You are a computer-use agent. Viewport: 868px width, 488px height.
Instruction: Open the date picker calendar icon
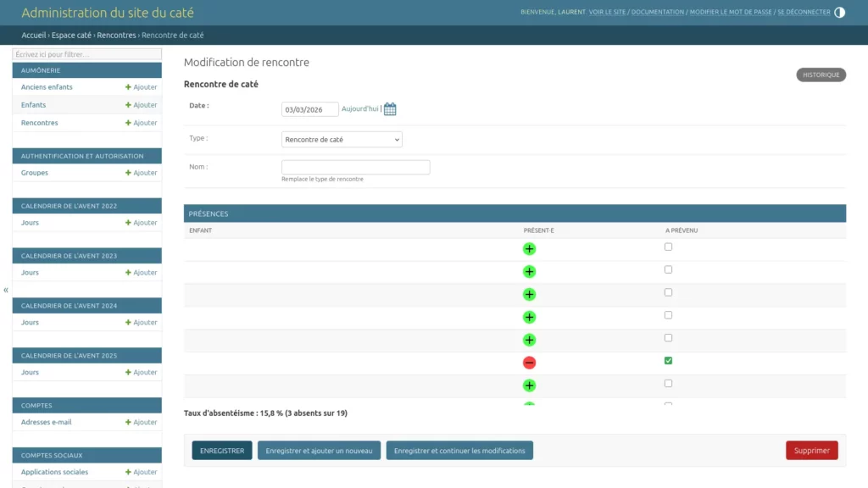pos(389,108)
